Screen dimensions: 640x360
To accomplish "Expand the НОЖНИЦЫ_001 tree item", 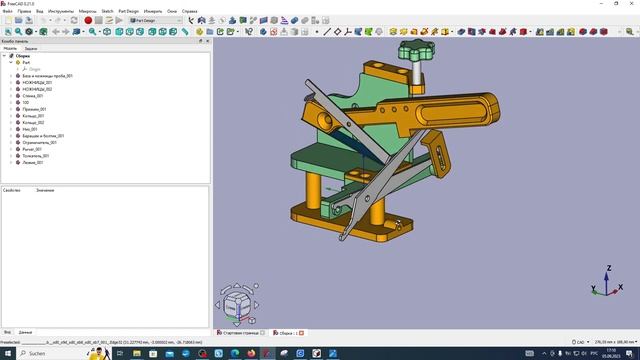I will coord(11,82).
